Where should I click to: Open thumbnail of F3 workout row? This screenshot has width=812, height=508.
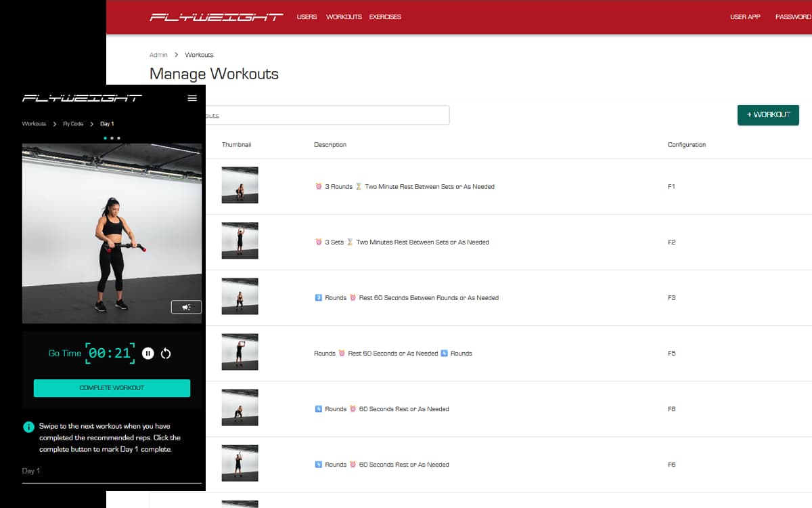coord(240,296)
